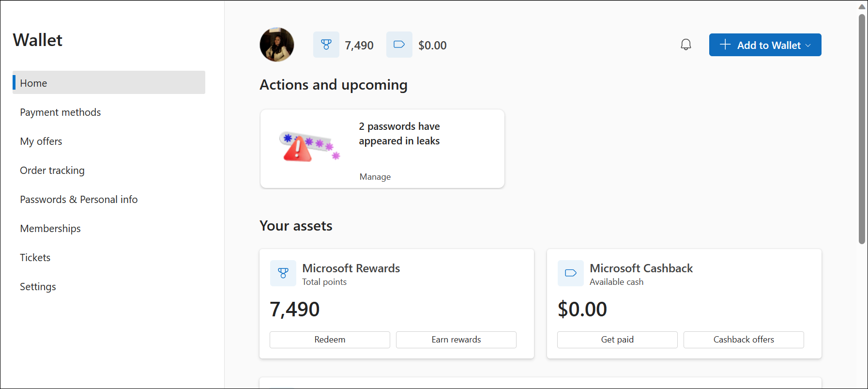Click the Microsoft Rewards card trophy icon
Image resolution: width=868 pixels, height=389 pixels.
(x=283, y=273)
